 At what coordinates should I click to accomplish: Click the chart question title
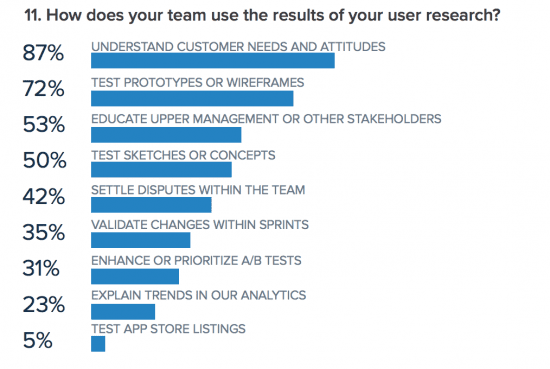262,15
